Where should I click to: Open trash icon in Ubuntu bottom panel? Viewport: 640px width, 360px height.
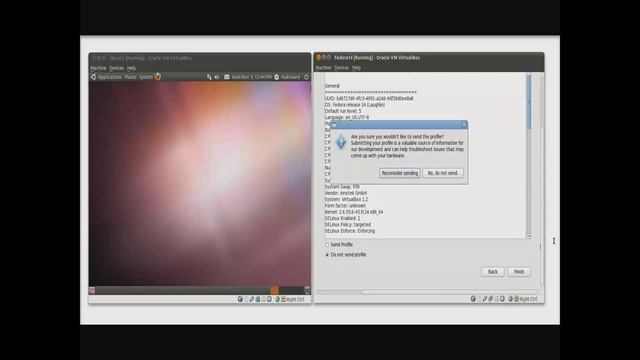pyautogui.click(x=307, y=290)
